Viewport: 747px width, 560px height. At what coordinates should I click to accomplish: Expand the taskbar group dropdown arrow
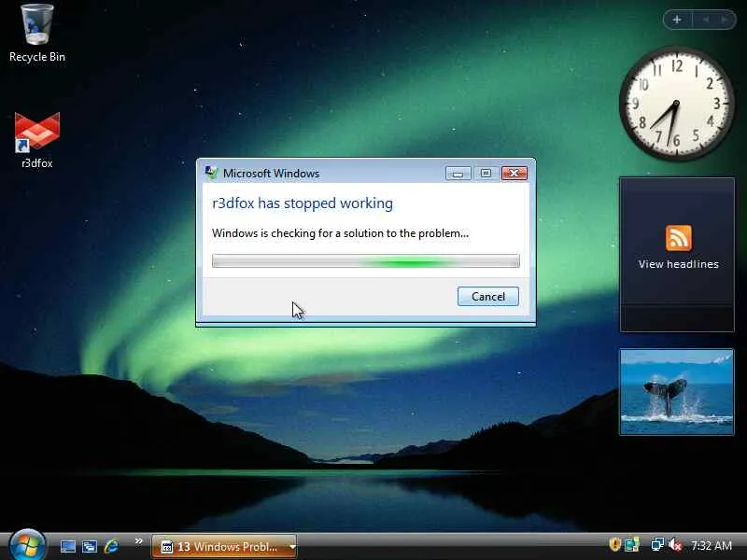292,547
